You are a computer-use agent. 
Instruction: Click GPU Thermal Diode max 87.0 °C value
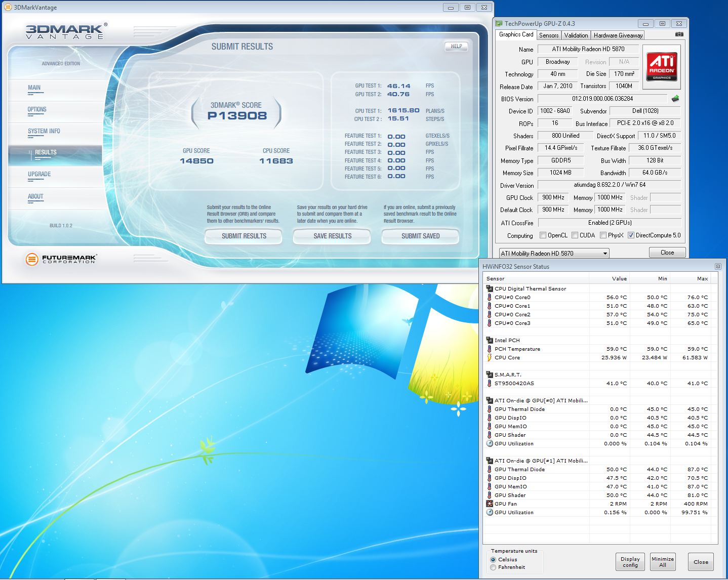pos(697,469)
